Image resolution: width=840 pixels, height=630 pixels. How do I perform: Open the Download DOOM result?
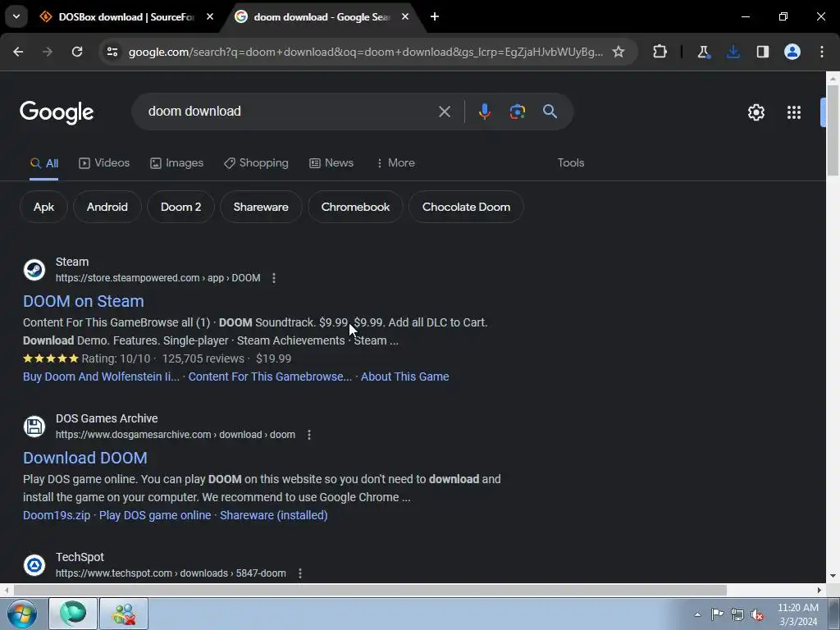tap(85, 458)
